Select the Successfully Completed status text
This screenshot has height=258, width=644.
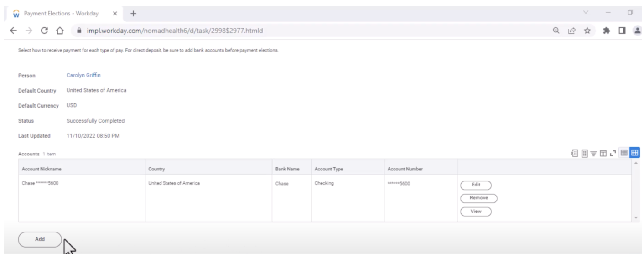coord(96,121)
